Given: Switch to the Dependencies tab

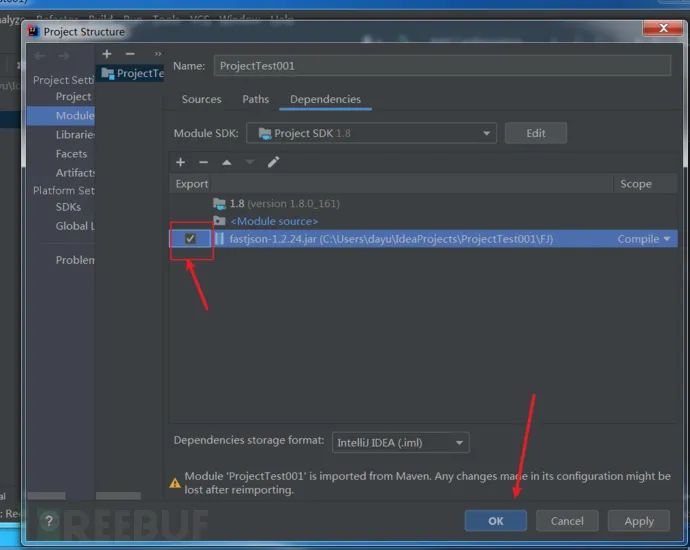Looking at the screenshot, I should click(x=325, y=99).
